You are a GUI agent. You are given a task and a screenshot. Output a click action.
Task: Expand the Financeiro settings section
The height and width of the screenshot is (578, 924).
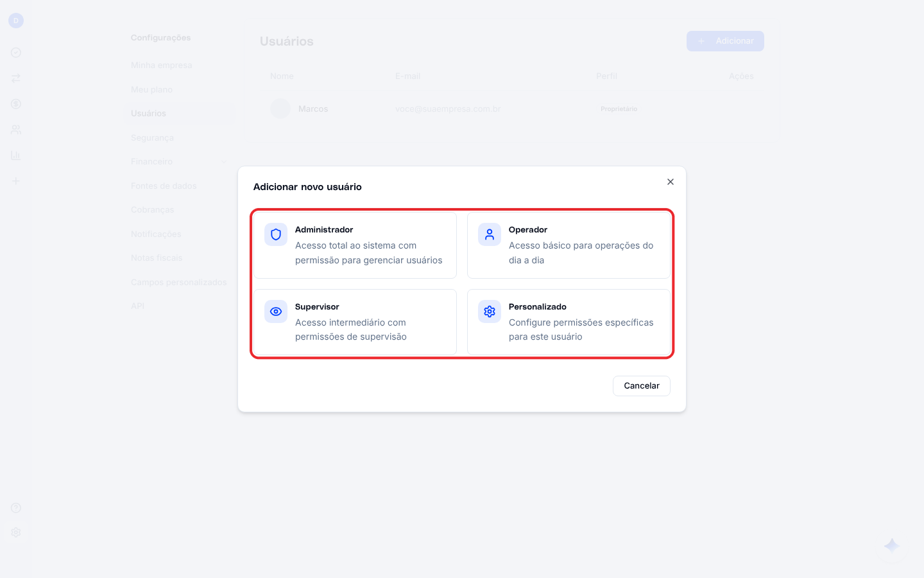180,162
